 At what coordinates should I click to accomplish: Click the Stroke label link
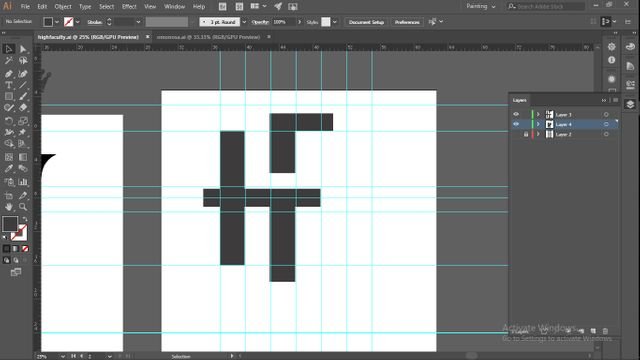coord(94,22)
